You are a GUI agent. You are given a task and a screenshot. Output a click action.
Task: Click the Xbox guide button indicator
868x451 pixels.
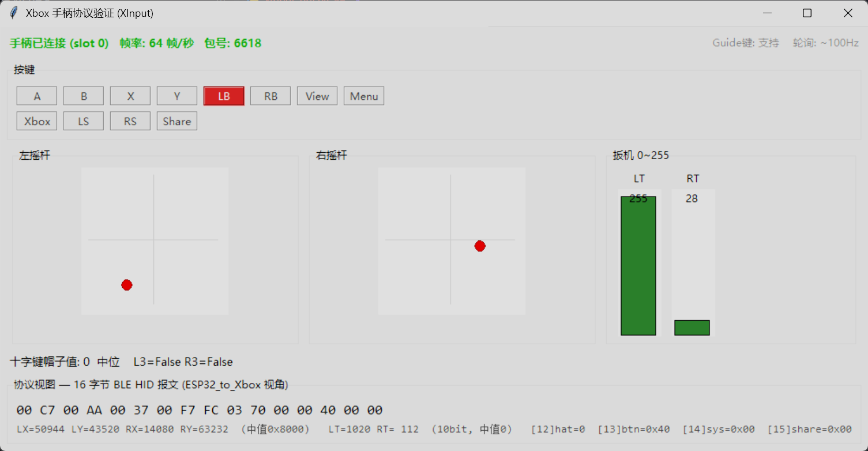(x=37, y=121)
